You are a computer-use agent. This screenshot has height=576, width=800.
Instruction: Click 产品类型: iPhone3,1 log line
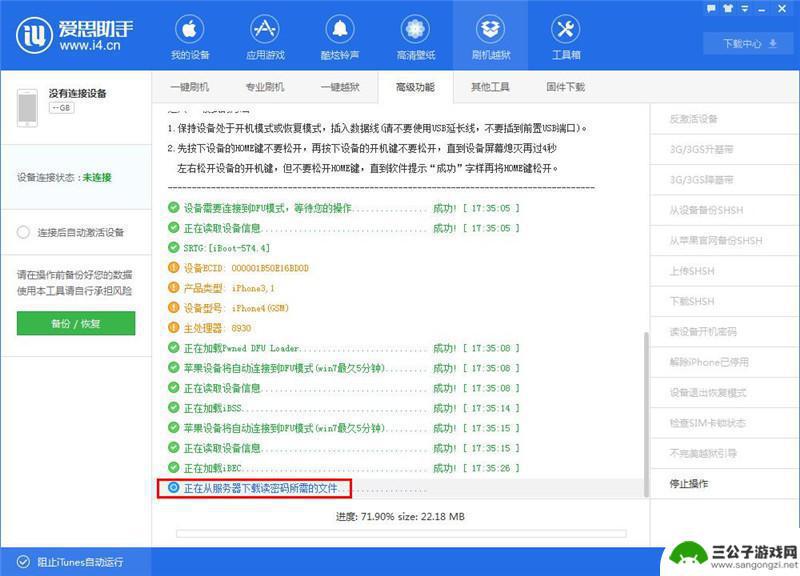point(229,288)
